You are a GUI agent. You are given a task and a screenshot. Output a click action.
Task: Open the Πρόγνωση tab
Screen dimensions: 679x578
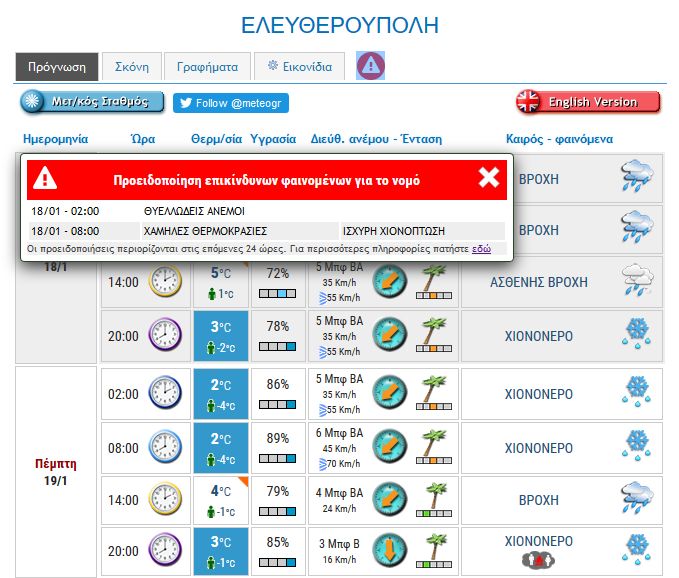click(x=57, y=67)
